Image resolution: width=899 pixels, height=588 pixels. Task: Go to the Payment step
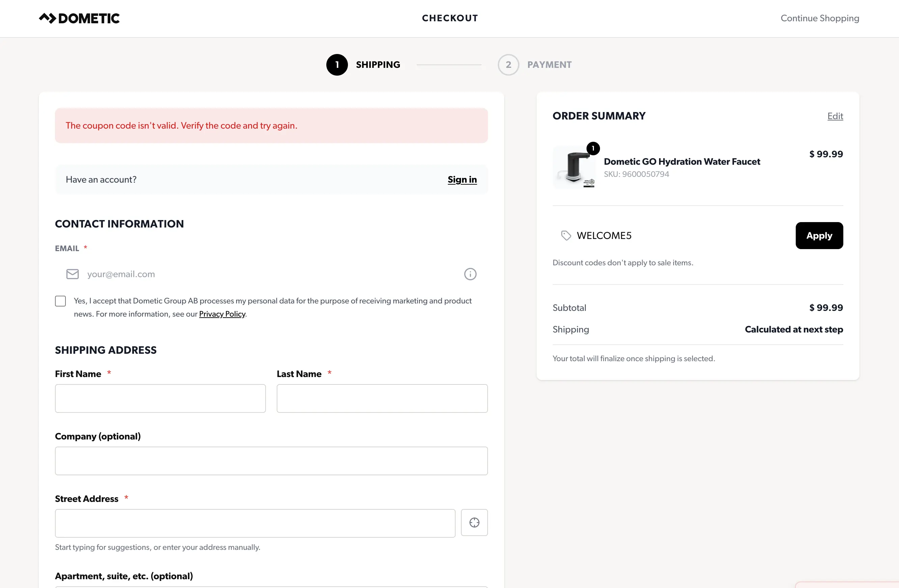tap(535, 64)
